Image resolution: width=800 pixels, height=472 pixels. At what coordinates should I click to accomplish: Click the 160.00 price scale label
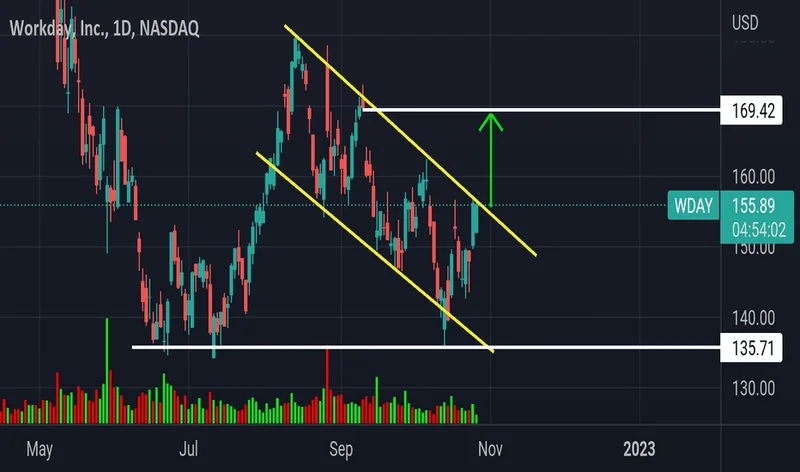(x=754, y=177)
